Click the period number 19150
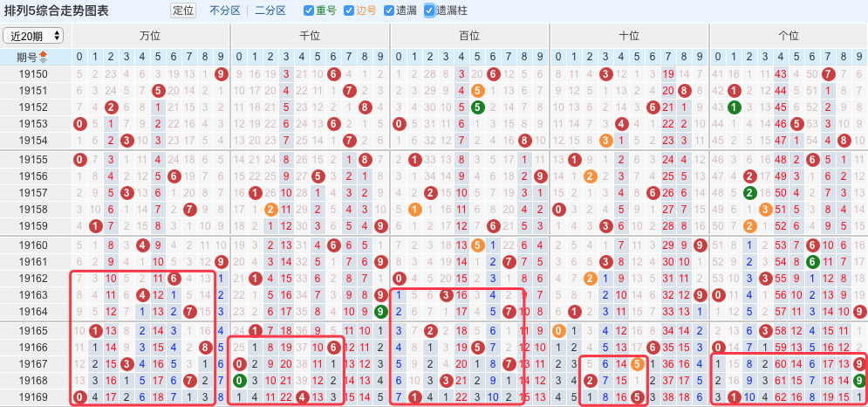This screenshot has height=407, width=868. point(33,73)
